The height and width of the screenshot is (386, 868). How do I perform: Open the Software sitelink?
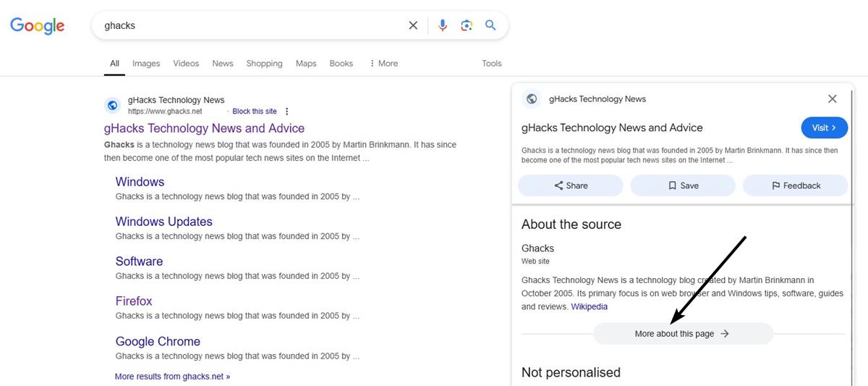139,261
